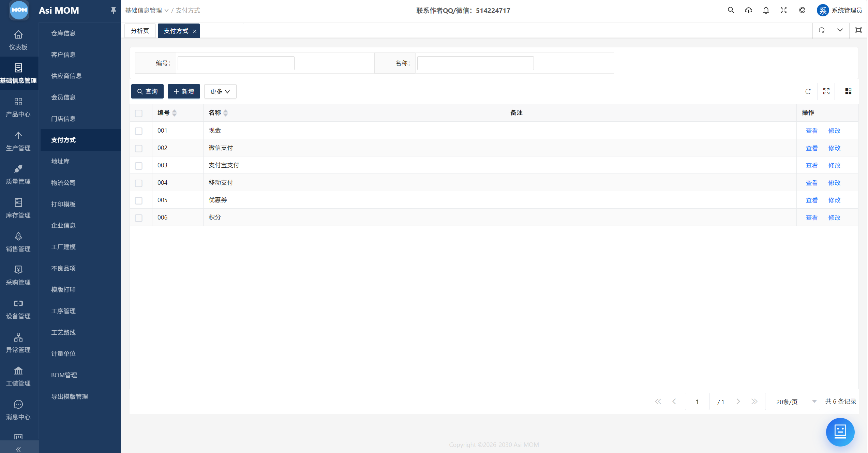Edit the 微信支付 record via 修改
The height and width of the screenshot is (453, 868).
pyautogui.click(x=835, y=148)
